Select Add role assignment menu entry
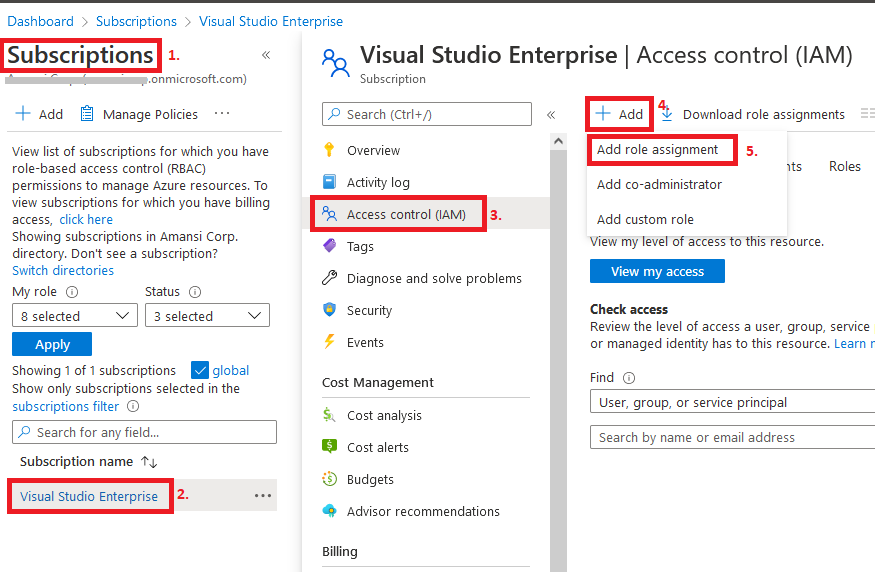The width and height of the screenshot is (875, 572). pos(657,150)
